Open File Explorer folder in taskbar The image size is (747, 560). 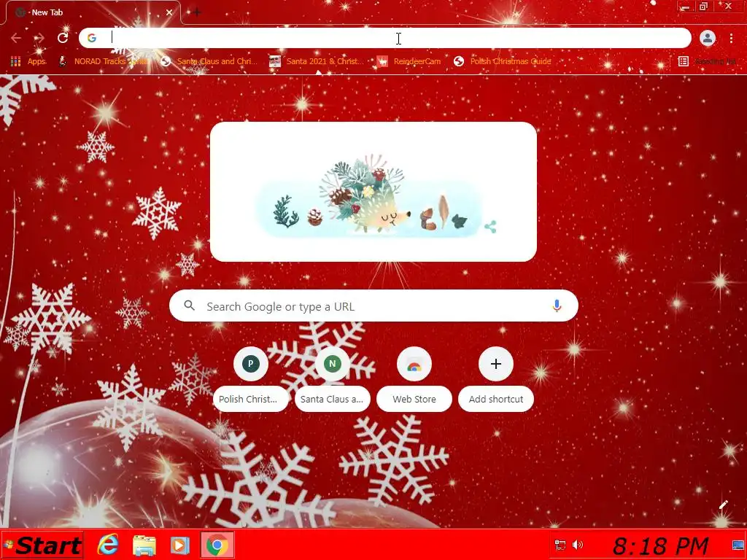pos(144,545)
